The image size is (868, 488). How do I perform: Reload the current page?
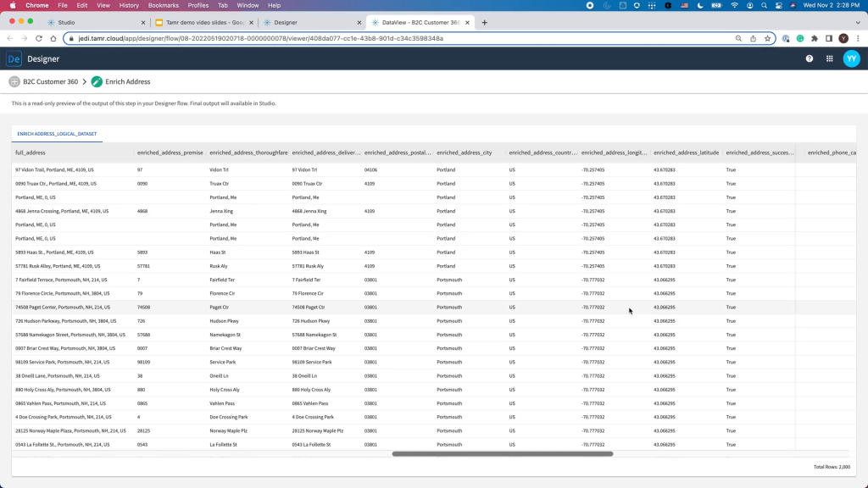[39, 38]
